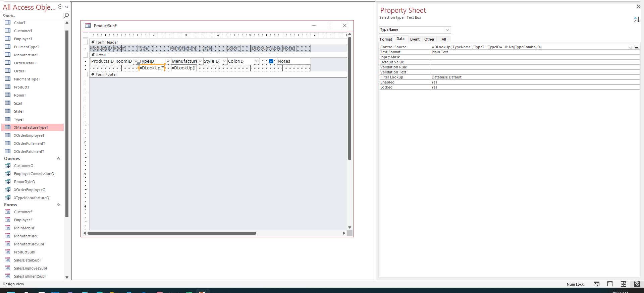Open the TypeName object selector dropdown
This screenshot has height=293, width=644.
pyautogui.click(x=447, y=30)
